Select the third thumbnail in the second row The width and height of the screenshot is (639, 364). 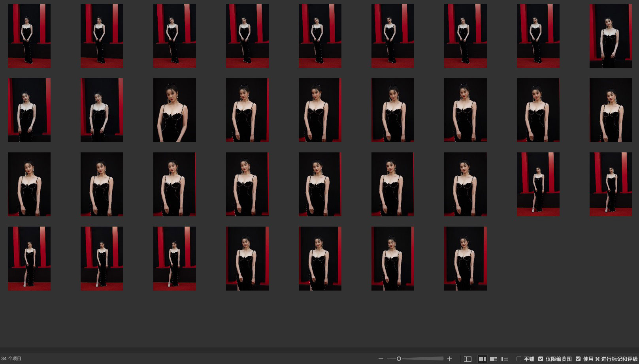point(174,110)
